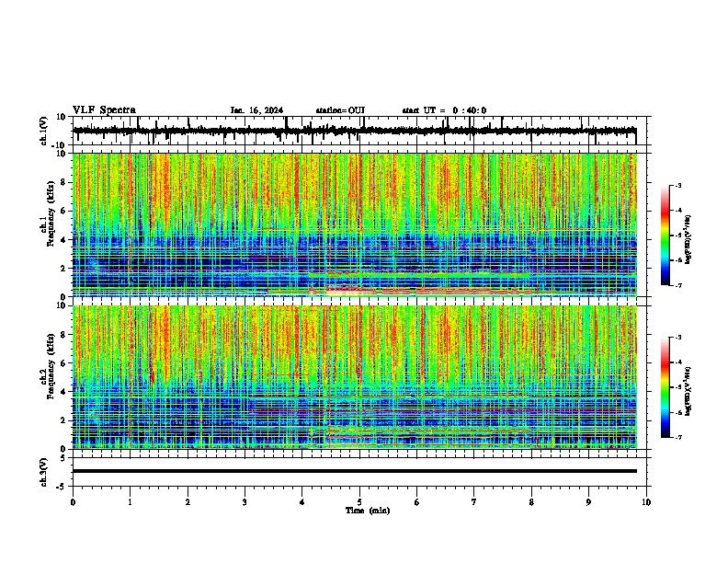Click the ch.1 spectrogram plot
The image size is (728, 563).
[355, 224]
